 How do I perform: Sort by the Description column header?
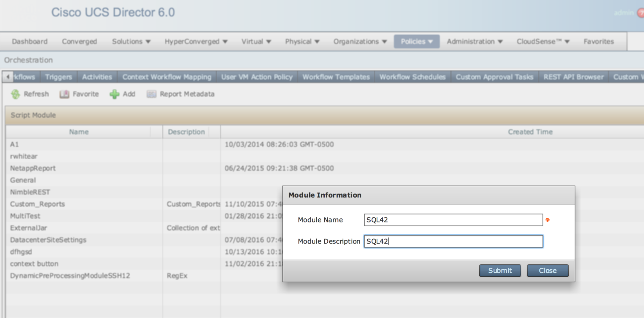(x=186, y=132)
